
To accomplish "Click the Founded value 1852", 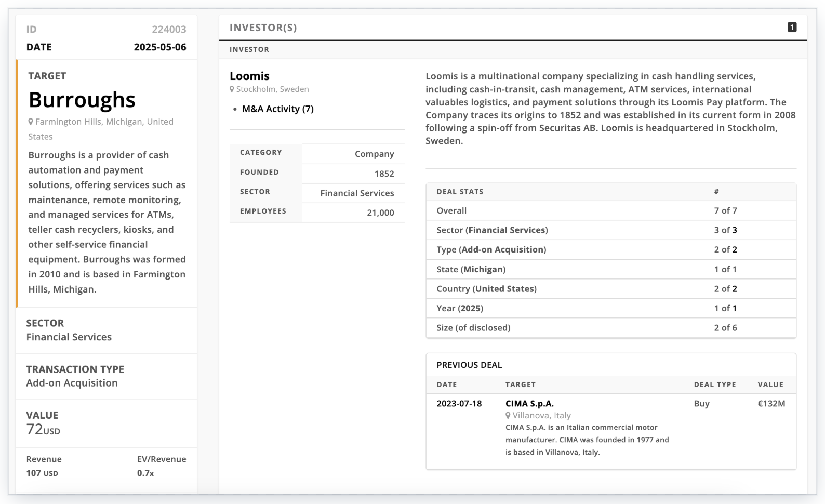I will [x=384, y=174].
